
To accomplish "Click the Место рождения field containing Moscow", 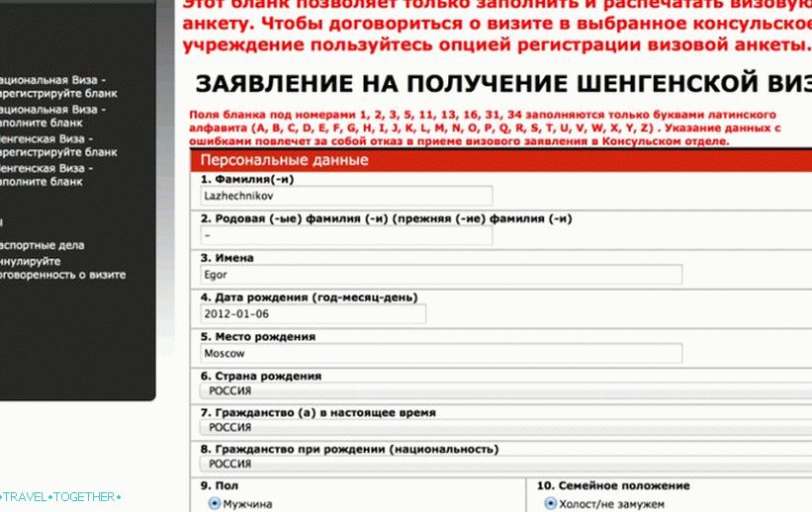I will [x=441, y=353].
